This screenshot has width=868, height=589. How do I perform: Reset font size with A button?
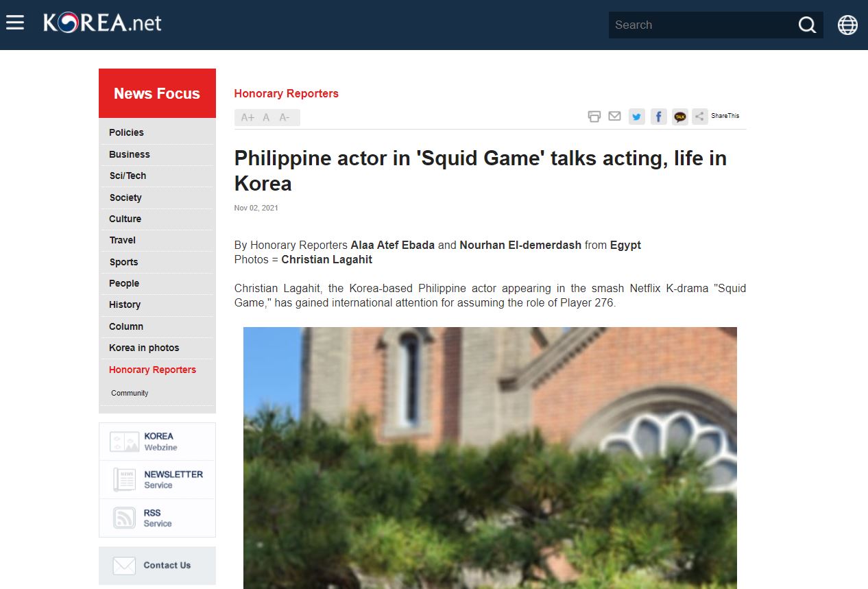tap(266, 118)
